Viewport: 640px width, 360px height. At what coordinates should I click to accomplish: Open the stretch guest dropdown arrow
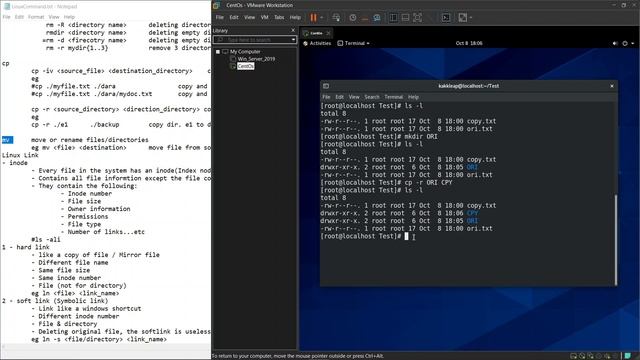pyautogui.click(x=471, y=18)
